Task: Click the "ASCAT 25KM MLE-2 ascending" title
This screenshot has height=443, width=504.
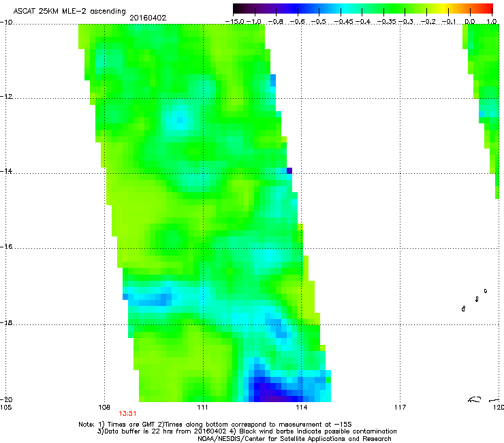Action: [69, 11]
